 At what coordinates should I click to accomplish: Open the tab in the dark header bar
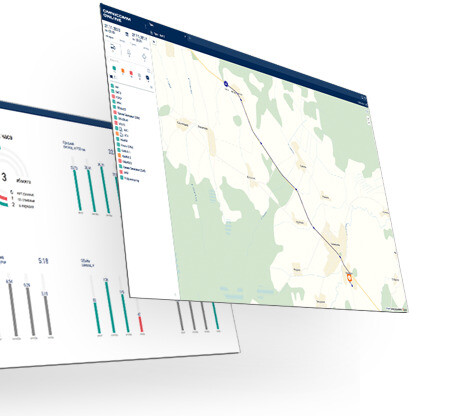pyautogui.click(x=159, y=34)
